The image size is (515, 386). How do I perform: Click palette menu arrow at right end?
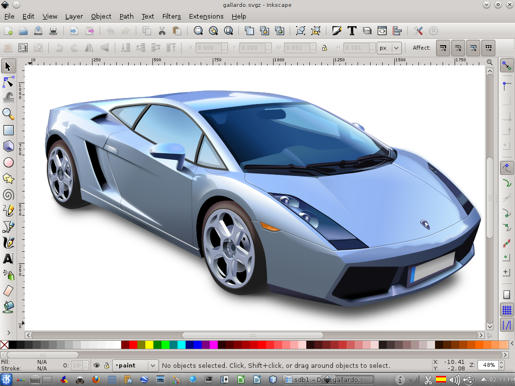pos(511,344)
